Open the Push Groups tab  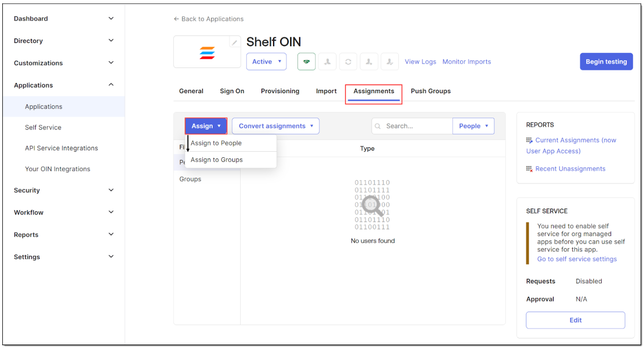point(431,91)
